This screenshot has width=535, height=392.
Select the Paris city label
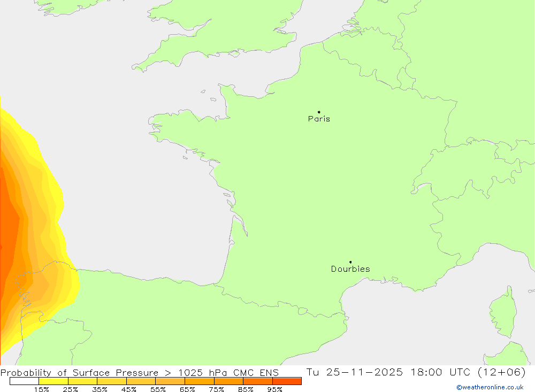coord(319,119)
